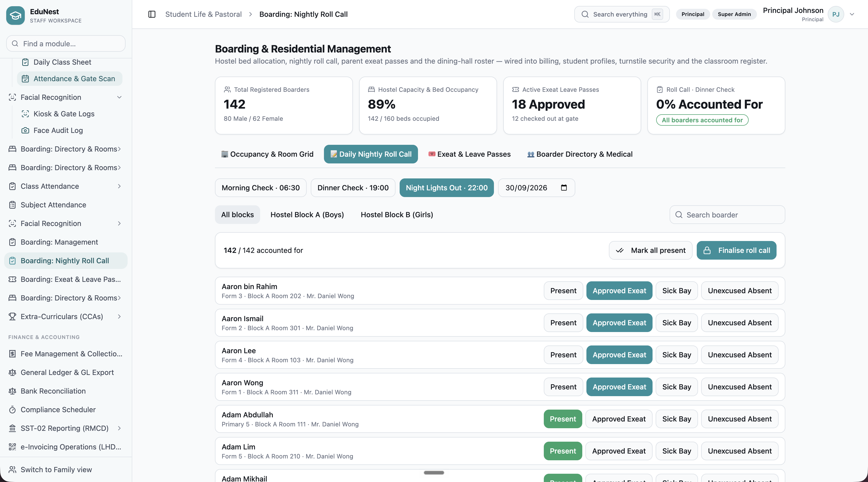868x482 pixels.
Task: Set Aaron Ismail to Sick Bay
Action: [x=677, y=322]
